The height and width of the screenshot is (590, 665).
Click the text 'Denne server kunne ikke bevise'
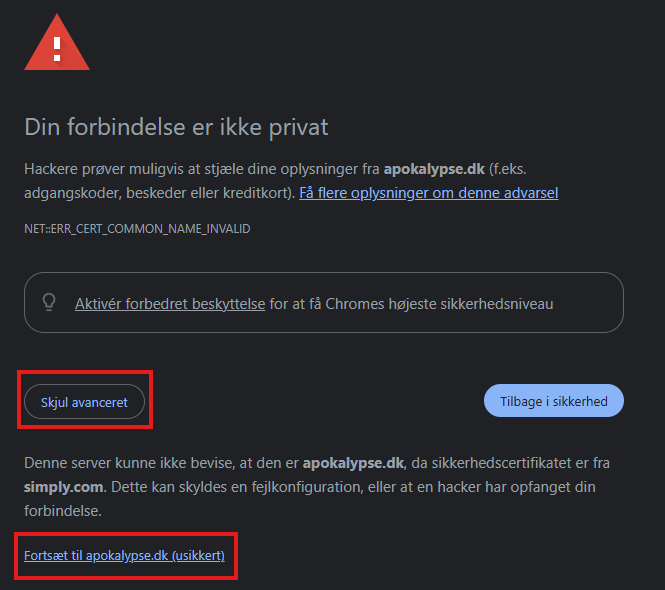tap(129, 463)
